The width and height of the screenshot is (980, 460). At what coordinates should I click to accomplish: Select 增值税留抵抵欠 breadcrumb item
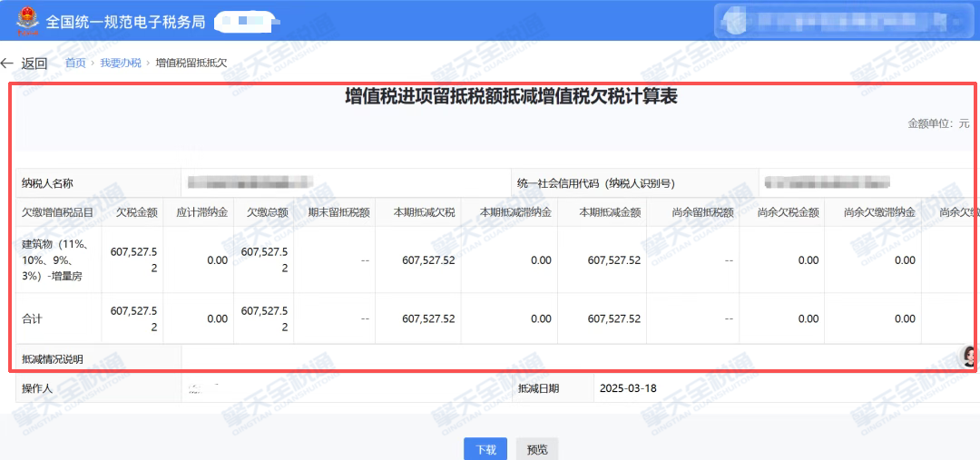coord(191,63)
